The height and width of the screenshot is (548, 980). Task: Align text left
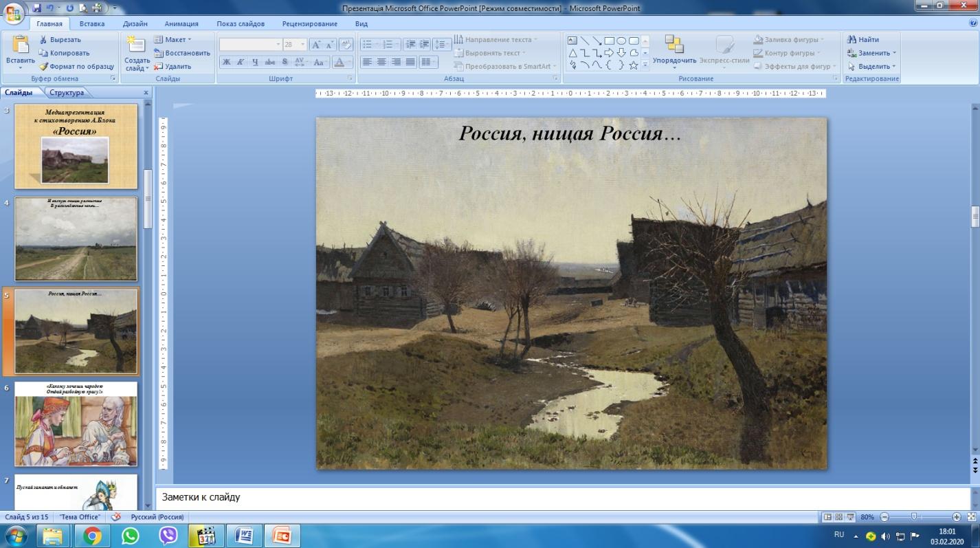(x=367, y=62)
